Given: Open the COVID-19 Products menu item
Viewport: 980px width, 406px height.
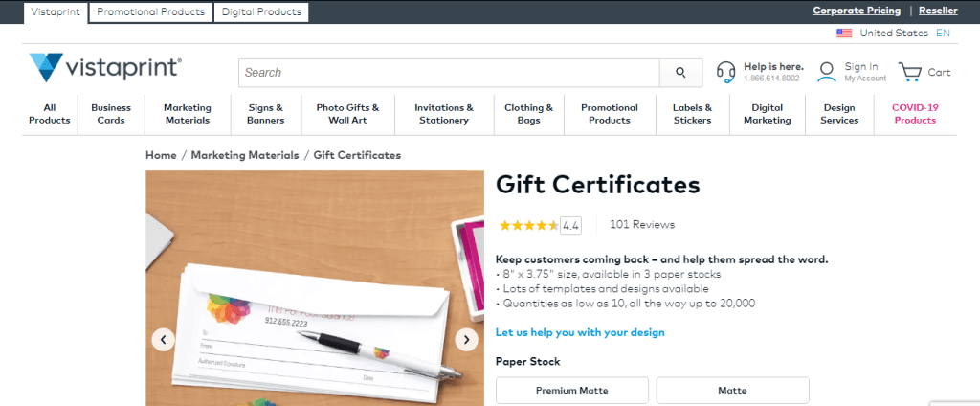Looking at the screenshot, I should coord(915,114).
